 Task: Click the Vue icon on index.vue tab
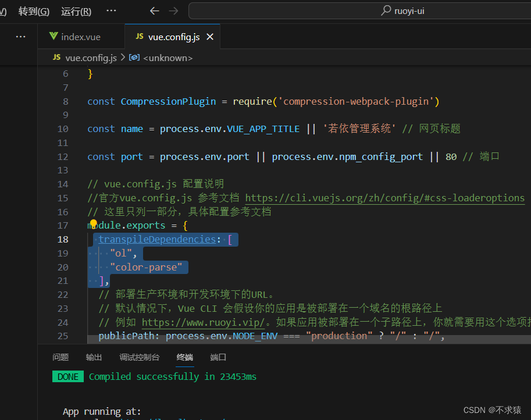54,36
